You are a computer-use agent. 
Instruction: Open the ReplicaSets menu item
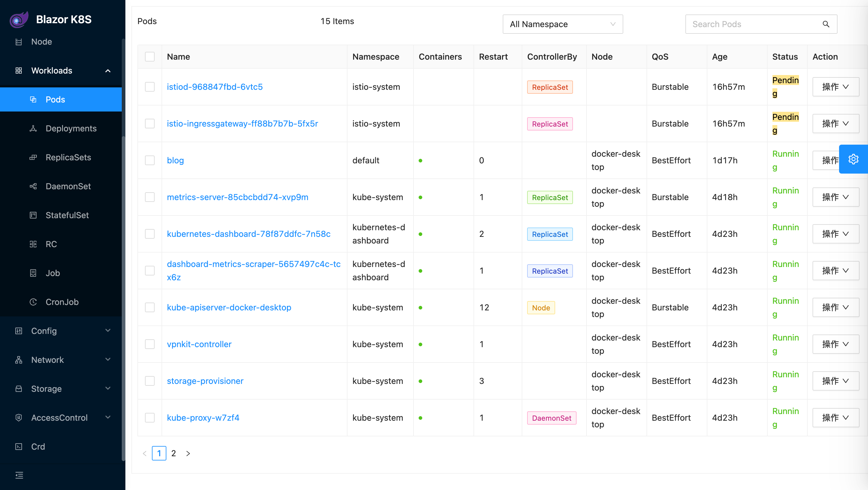coord(68,157)
